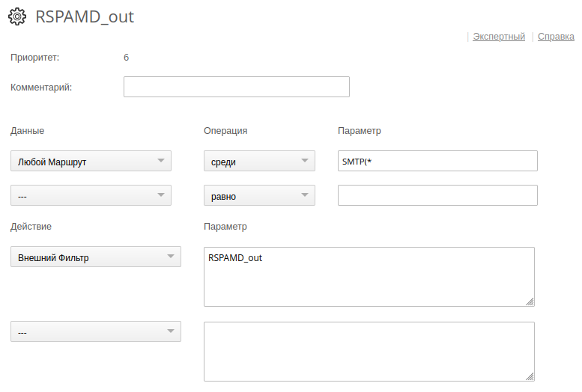582x392 pixels.
Task: Click resize handle of RSPAMD_out textarea
Action: pyautogui.click(x=530, y=301)
